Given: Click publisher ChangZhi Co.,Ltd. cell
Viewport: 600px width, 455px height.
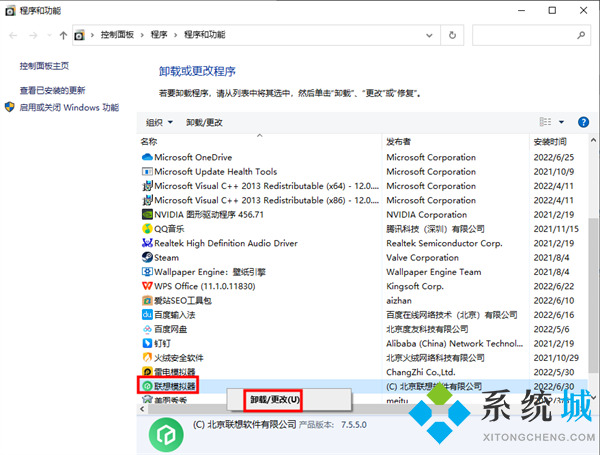Looking at the screenshot, I should click(x=421, y=372).
